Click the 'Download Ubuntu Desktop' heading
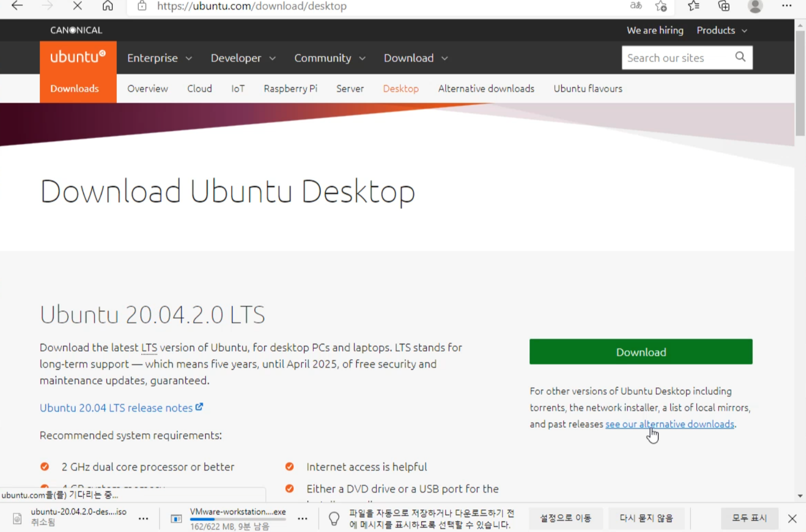This screenshot has width=806, height=532. (227, 191)
